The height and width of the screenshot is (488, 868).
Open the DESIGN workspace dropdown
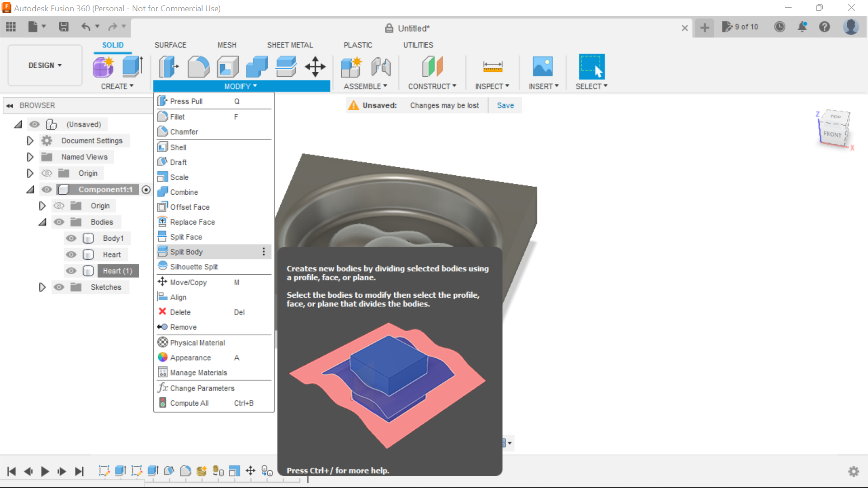44,65
